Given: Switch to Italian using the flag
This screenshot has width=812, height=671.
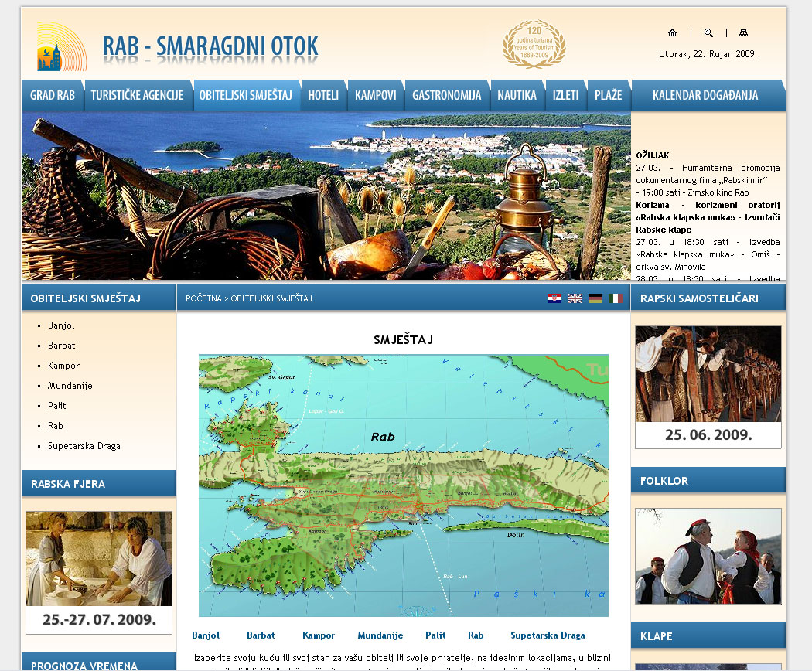Looking at the screenshot, I should 615,298.
